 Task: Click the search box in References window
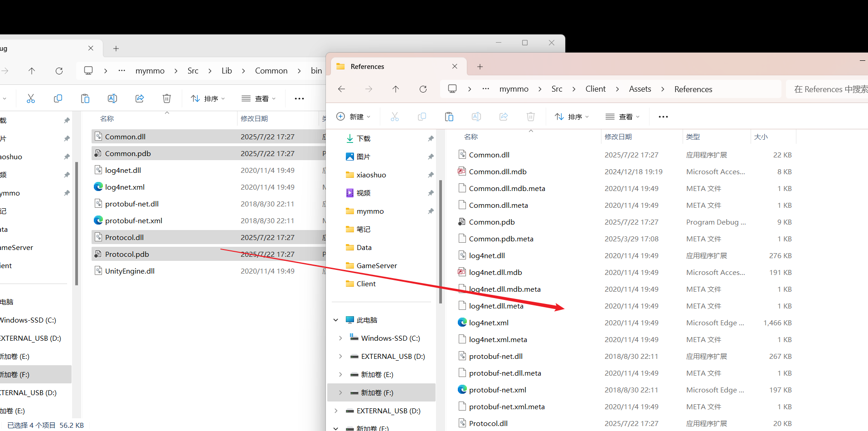(x=829, y=89)
